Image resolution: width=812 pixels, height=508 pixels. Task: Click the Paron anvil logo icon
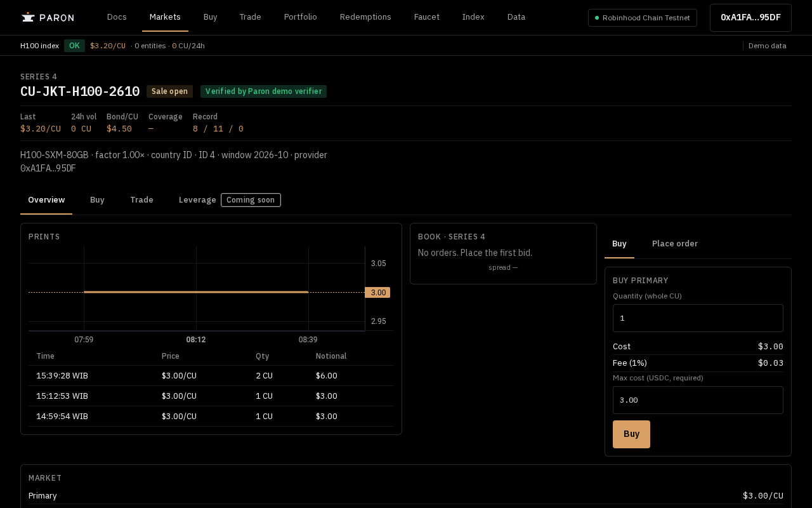(28, 17)
